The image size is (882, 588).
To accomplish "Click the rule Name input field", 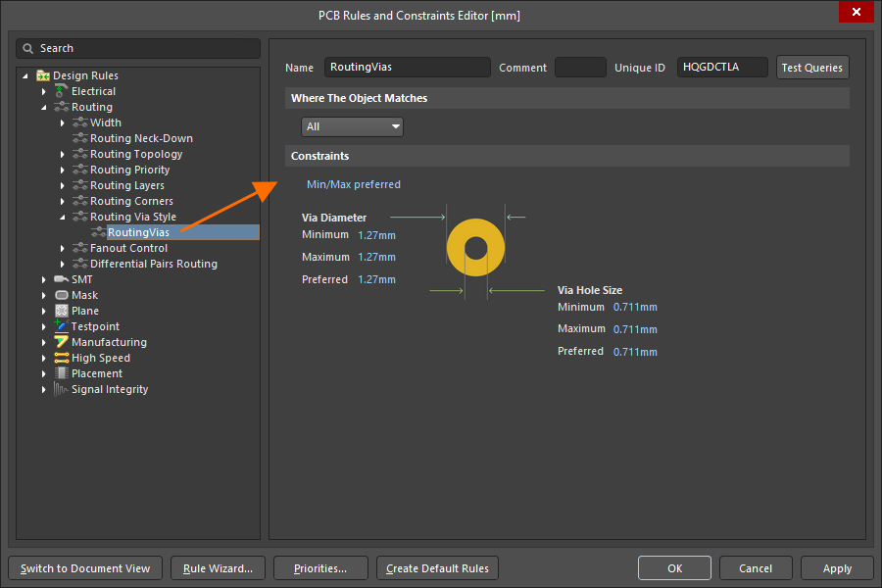I will (407, 68).
